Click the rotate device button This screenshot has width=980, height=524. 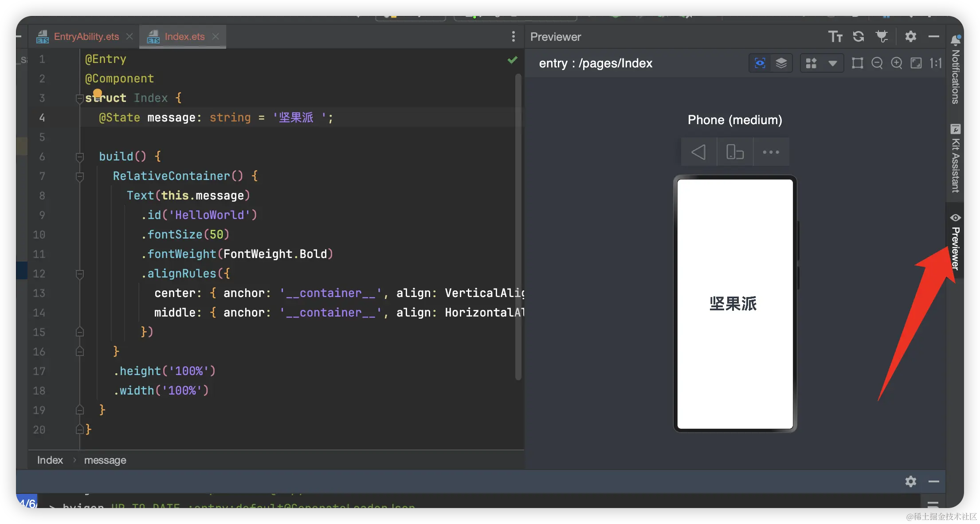click(x=735, y=152)
